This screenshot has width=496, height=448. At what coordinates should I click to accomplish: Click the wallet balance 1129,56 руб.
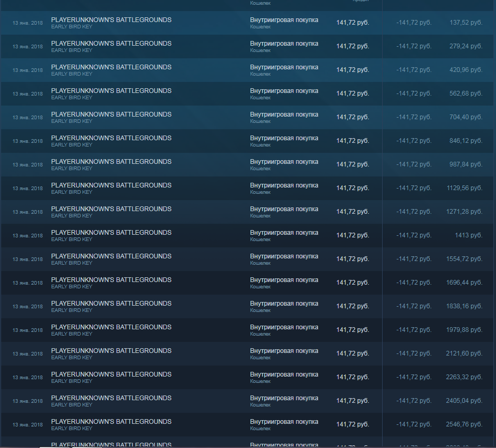pos(465,188)
